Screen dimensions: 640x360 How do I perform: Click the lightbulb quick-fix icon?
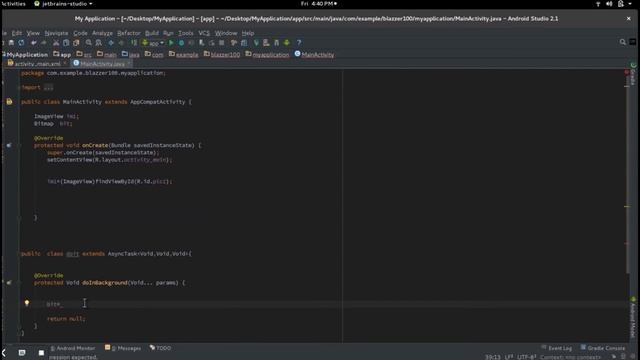coord(27,303)
